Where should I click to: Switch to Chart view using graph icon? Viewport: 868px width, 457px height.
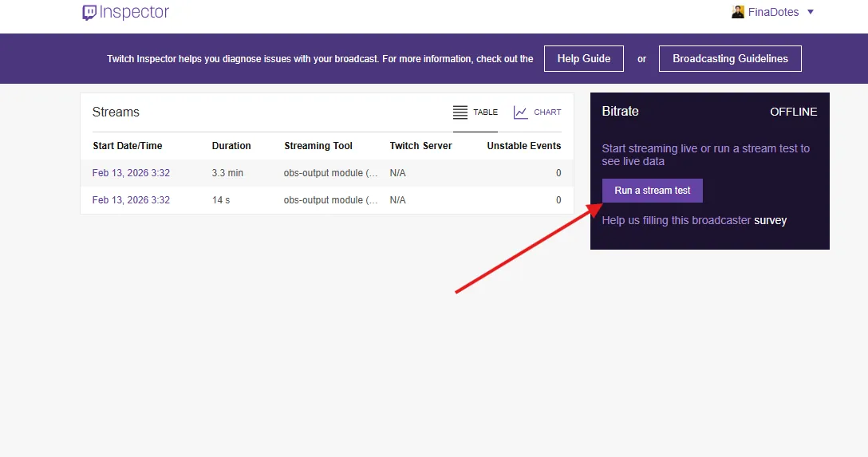[521, 112]
